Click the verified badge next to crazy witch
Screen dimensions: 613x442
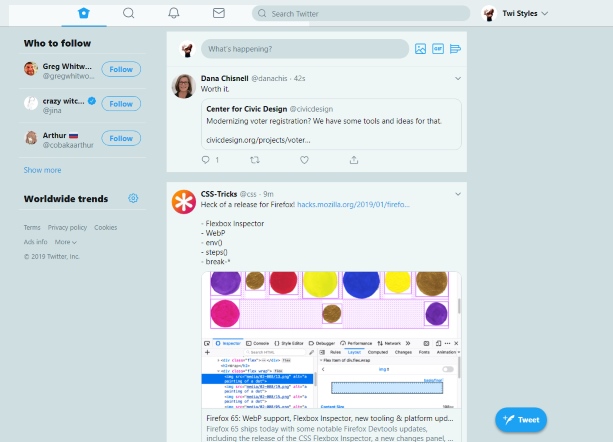[x=92, y=101]
